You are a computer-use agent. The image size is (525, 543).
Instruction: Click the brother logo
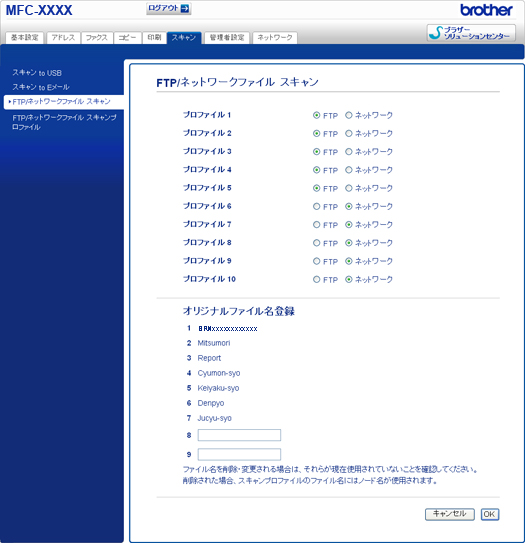point(486,10)
